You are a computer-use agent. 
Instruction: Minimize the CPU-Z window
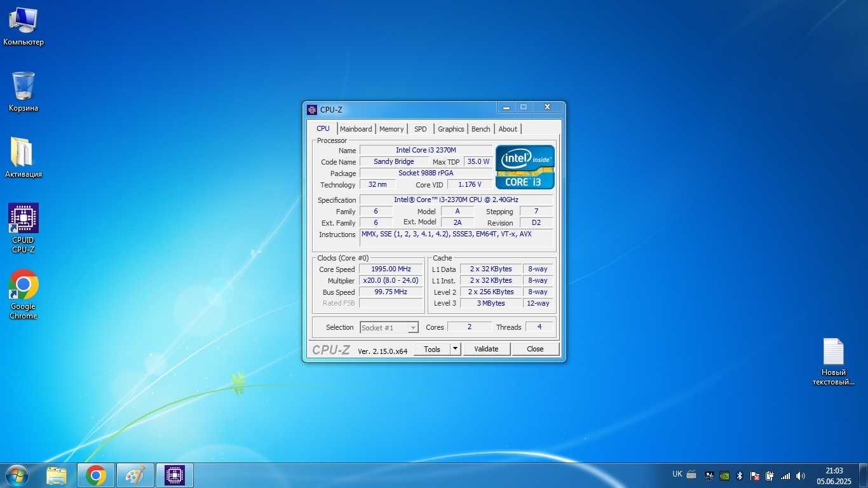[x=506, y=107]
